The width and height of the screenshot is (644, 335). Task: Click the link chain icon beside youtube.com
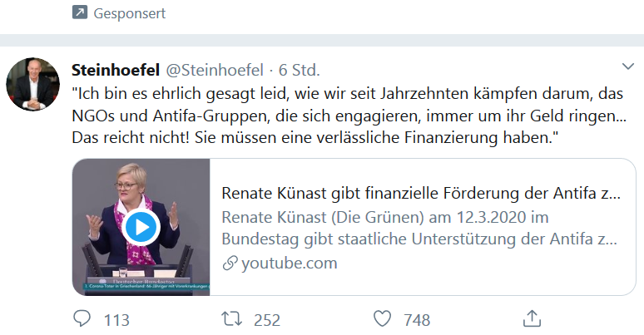pyautogui.click(x=228, y=264)
